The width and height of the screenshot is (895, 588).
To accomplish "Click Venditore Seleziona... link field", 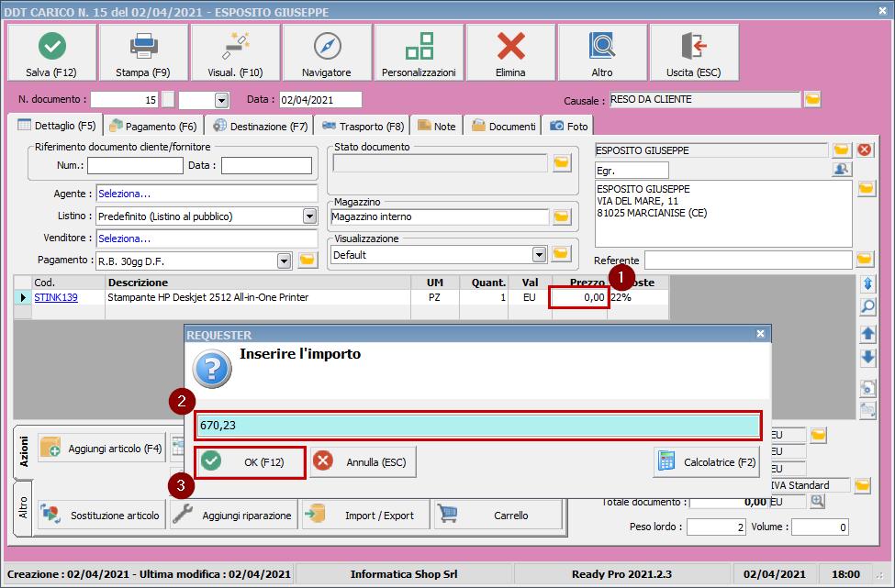I will (207, 239).
